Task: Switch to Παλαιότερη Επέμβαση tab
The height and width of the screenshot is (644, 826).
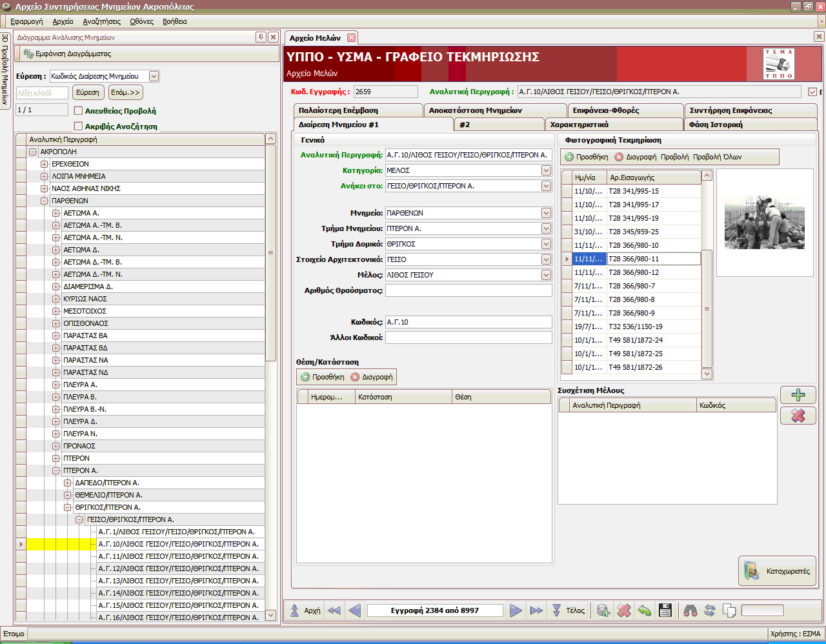Action: click(358, 110)
